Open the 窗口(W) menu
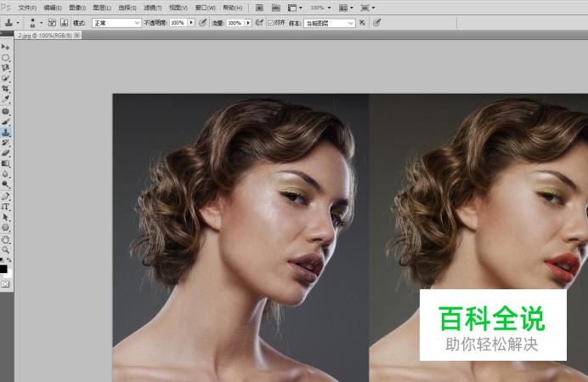Image resolution: width=588 pixels, height=382 pixels. point(205,8)
